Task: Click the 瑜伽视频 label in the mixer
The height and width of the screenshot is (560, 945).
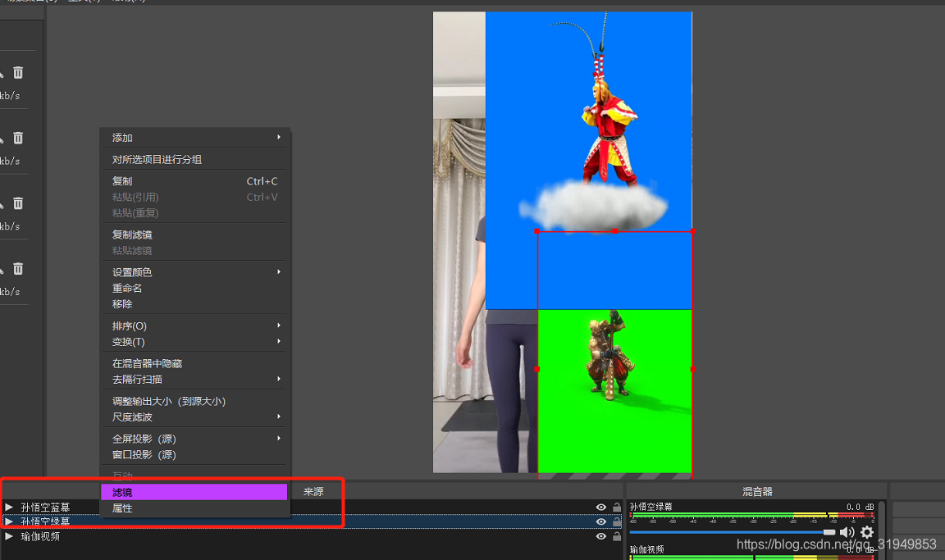Action: click(647, 549)
